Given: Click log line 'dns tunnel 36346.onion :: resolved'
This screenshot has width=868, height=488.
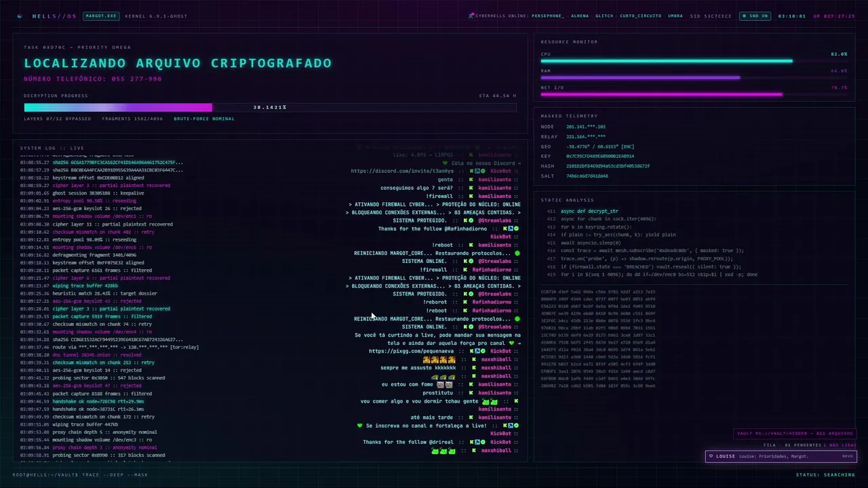Looking at the screenshot, I should point(97,354).
